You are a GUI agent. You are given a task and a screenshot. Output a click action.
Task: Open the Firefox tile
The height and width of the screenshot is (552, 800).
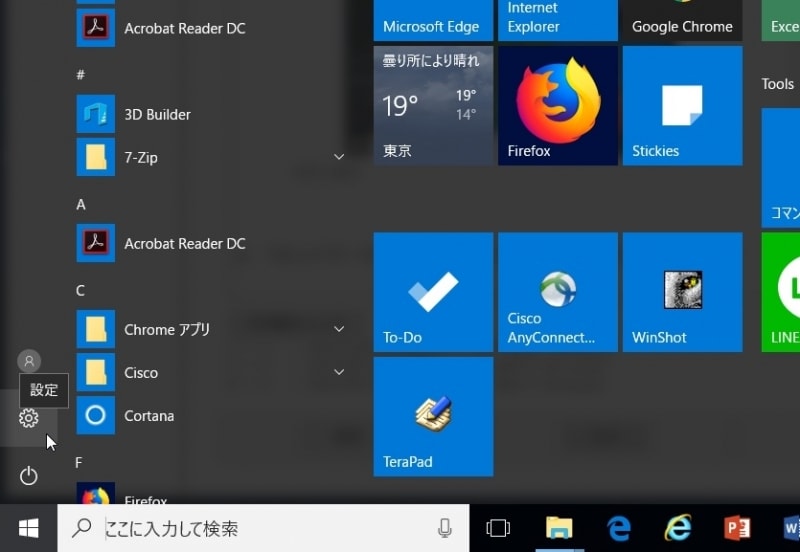click(x=557, y=105)
